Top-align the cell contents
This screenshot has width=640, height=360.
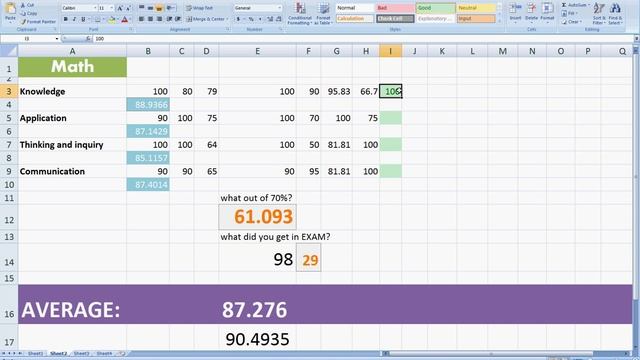pyautogui.click(x=142, y=8)
